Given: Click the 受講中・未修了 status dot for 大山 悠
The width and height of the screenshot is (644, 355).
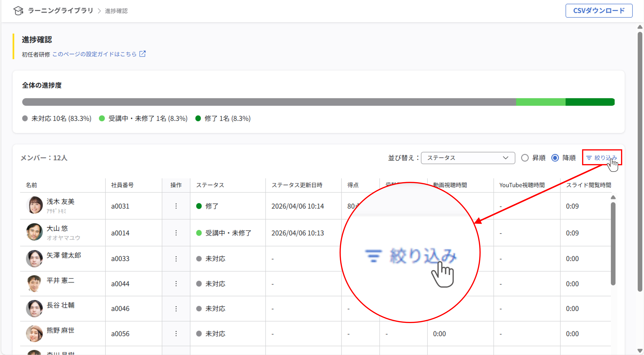Looking at the screenshot, I should click(199, 233).
